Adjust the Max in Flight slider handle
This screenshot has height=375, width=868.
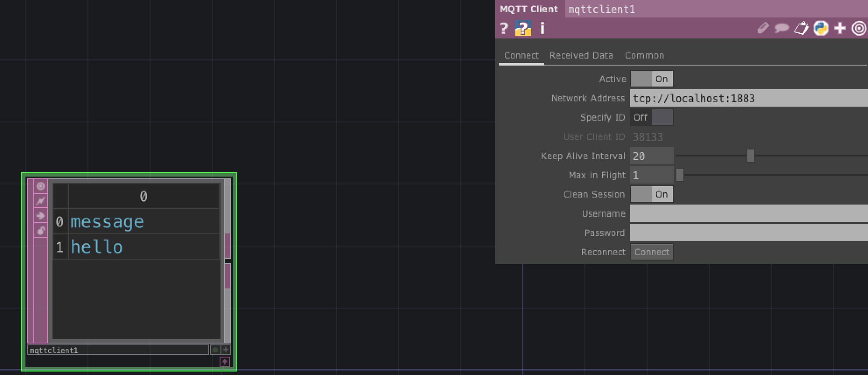(679, 175)
